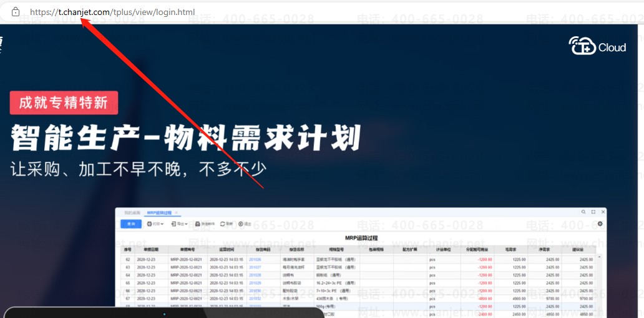Click the 智能生产-物料需求计划 headline
The width and height of the screenshot is (644, 318).
[x=185, y=138]
